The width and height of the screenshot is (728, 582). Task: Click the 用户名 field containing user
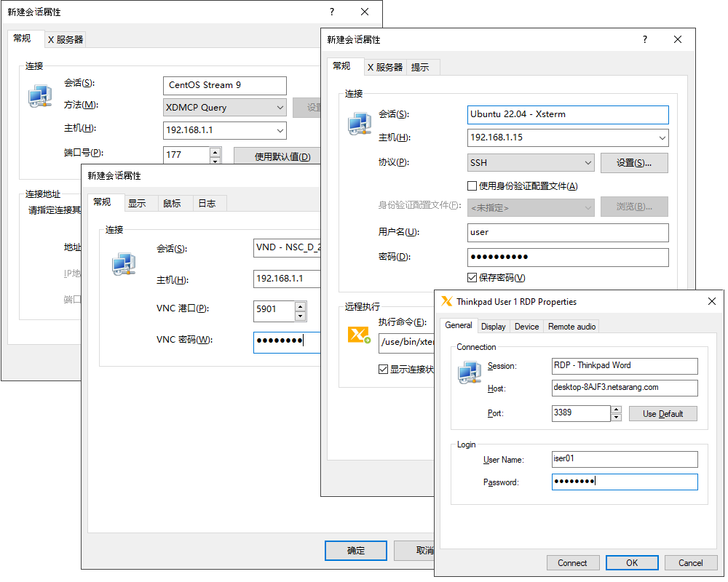pos(568,233)
